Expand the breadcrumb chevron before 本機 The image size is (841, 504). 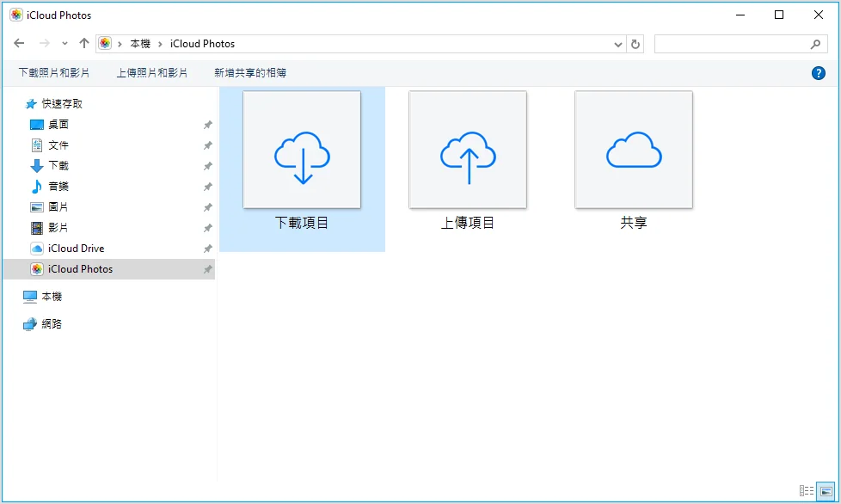click(120, 44)
